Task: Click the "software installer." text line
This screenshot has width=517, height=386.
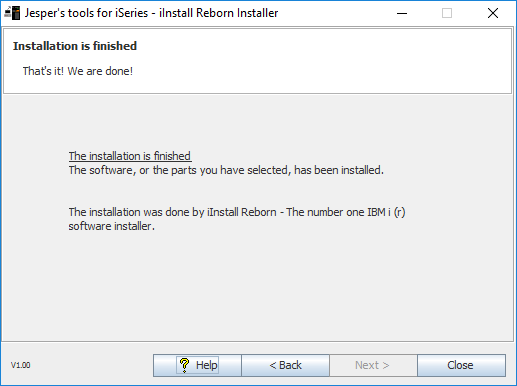Action: click(112, 226)
